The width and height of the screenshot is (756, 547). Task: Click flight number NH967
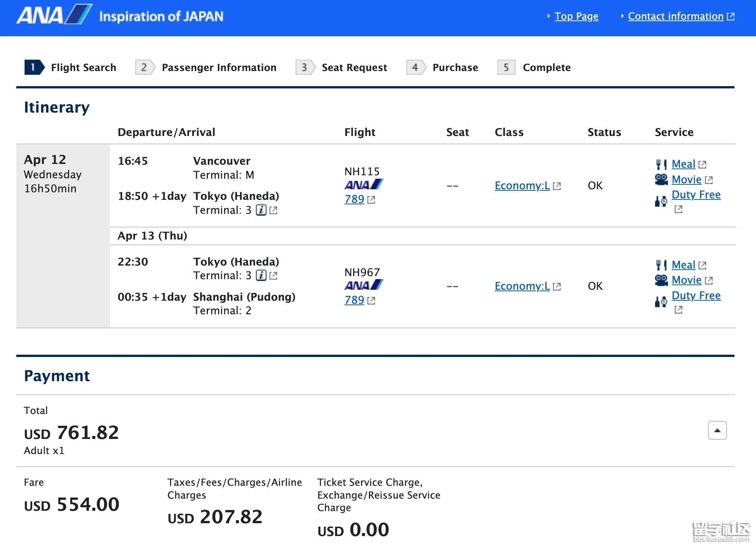(x=362, y=272)
